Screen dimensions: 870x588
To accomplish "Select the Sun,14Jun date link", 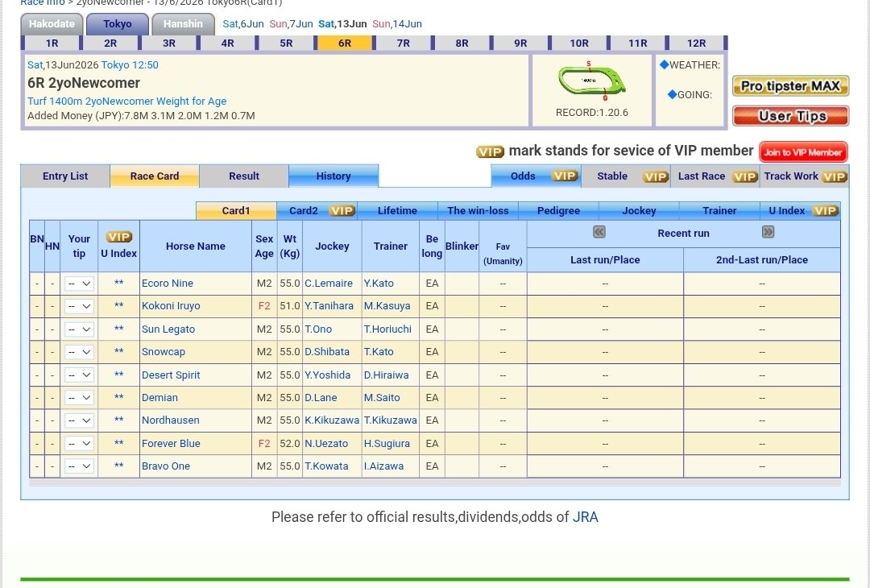I will (397, 24).
